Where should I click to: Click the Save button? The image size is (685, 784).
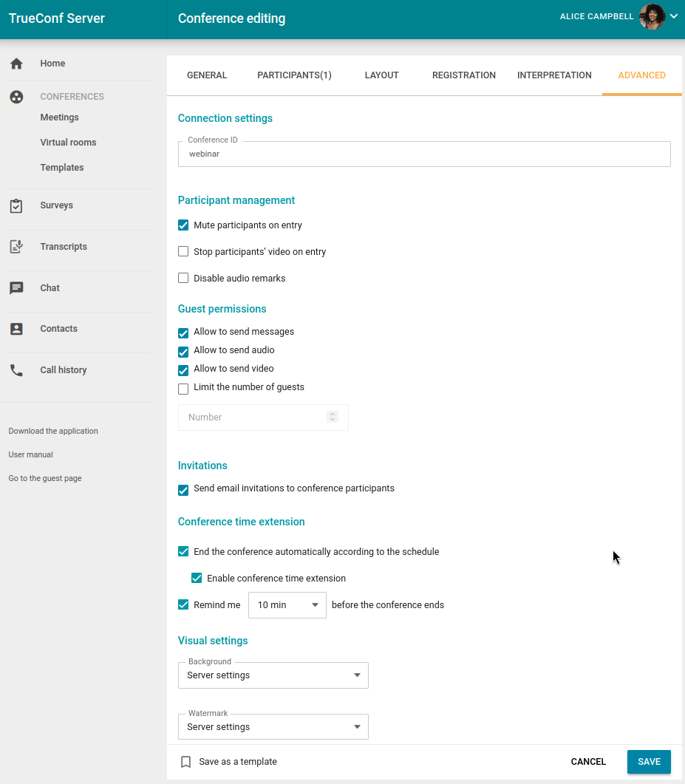pos(649,762)
